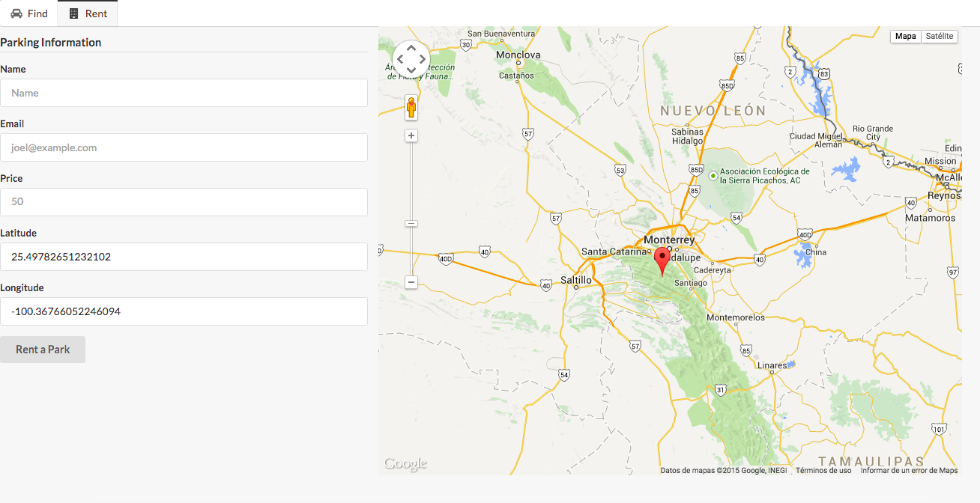The image size is (980, 503).
Task: Open the Términos de uso link
Action: tap(823, 471)
